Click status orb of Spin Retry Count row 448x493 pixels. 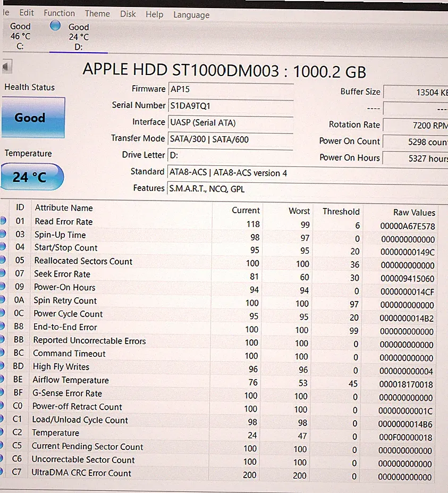point(2,299)
